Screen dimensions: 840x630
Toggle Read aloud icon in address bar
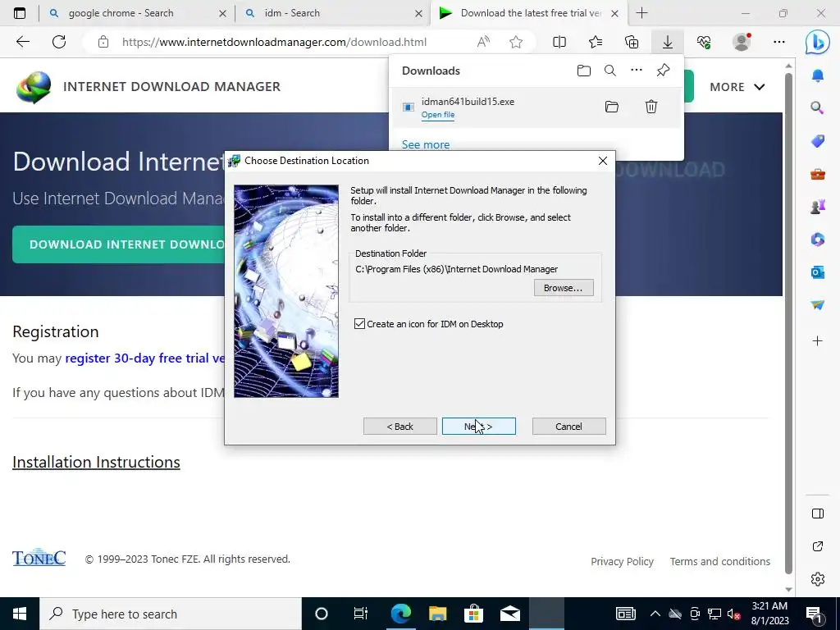(x=483, y=42)
